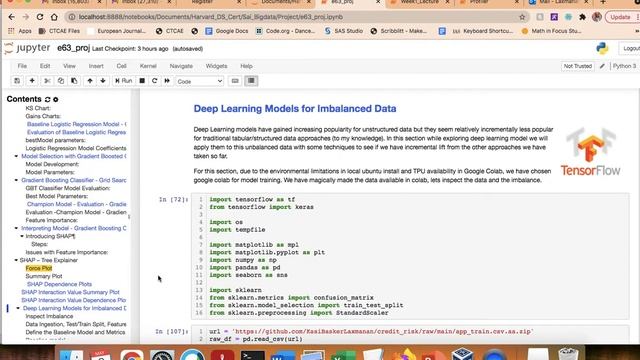Click the Not Trusted button
Screen dimensions: 640x360
578,66
